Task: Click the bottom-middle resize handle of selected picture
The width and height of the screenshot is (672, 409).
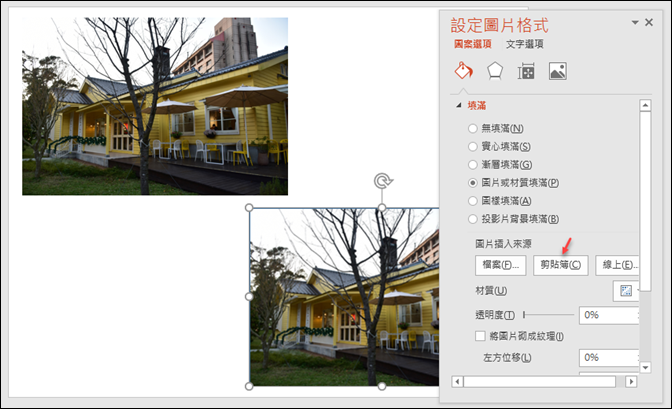Action: pyautogui.click(x=382, y=386)
